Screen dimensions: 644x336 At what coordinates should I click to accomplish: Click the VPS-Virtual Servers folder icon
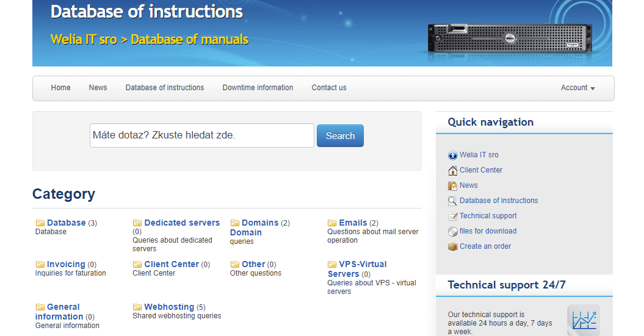click(x=332, y=264)
